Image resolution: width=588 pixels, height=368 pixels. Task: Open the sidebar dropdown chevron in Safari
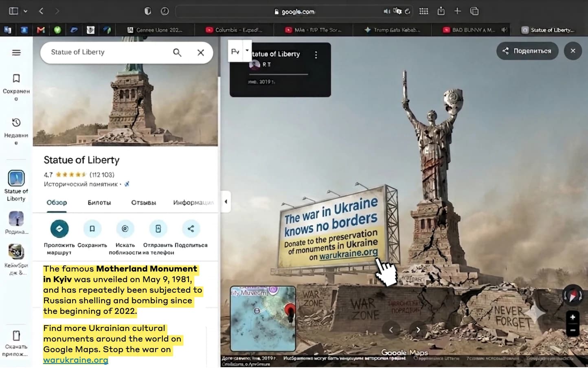click(25, 11)
